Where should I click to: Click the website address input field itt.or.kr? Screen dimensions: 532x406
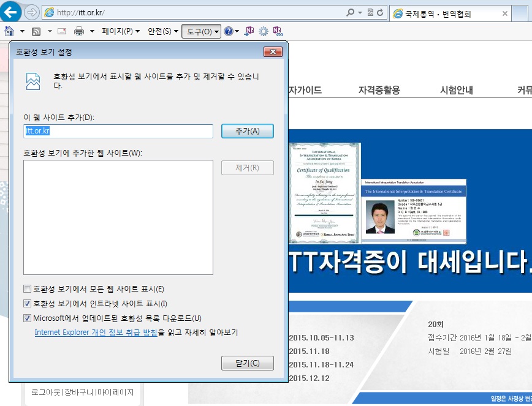[118, 131]
